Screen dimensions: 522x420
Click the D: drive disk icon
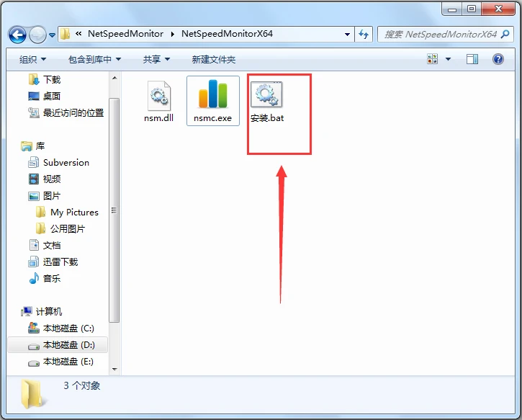pos(34,347)
